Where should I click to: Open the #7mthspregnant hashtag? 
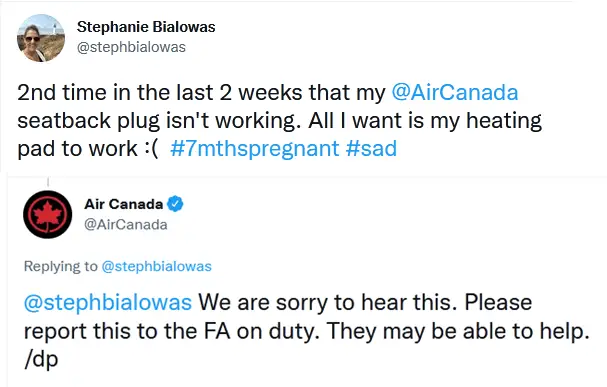coord(254,149)
